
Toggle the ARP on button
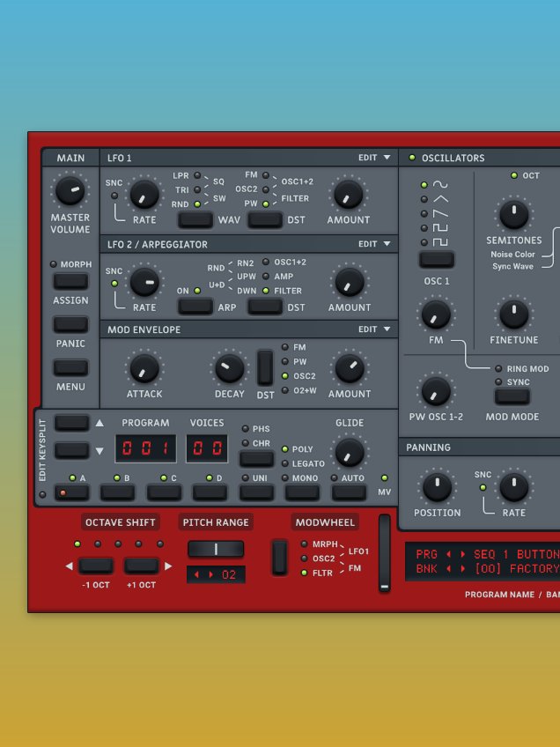195,307
